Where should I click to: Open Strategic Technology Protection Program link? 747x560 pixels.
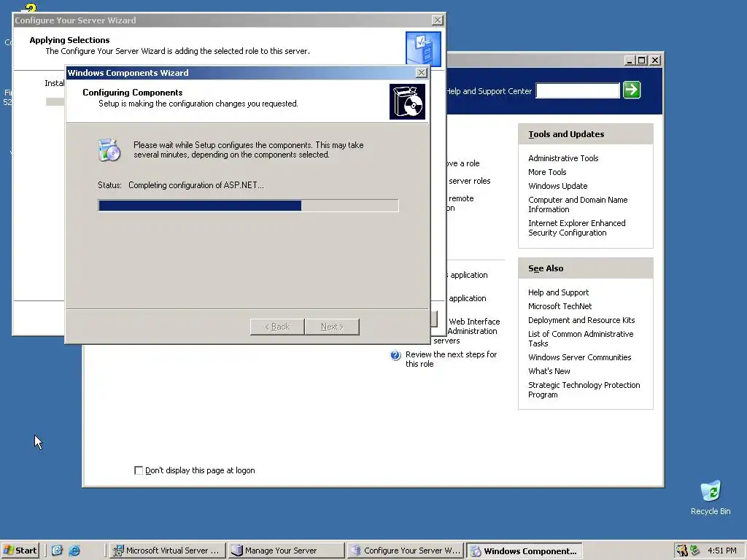click(584, 389)
